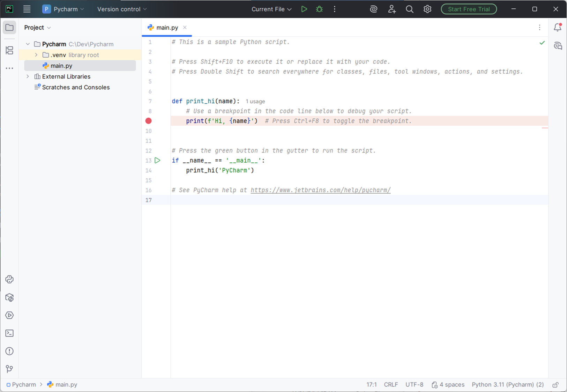Open Search Everywhere magnifier icon
The image size is (567, 392).
click(410, 9)
